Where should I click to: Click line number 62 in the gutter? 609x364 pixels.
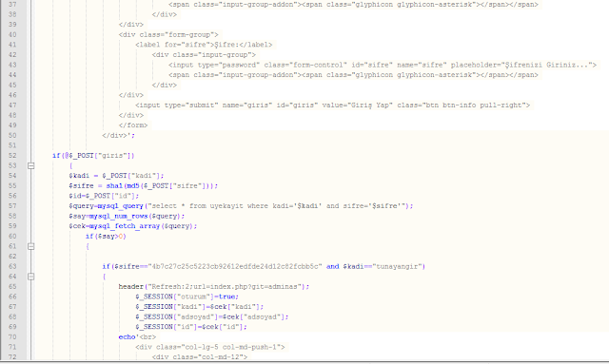12,257
